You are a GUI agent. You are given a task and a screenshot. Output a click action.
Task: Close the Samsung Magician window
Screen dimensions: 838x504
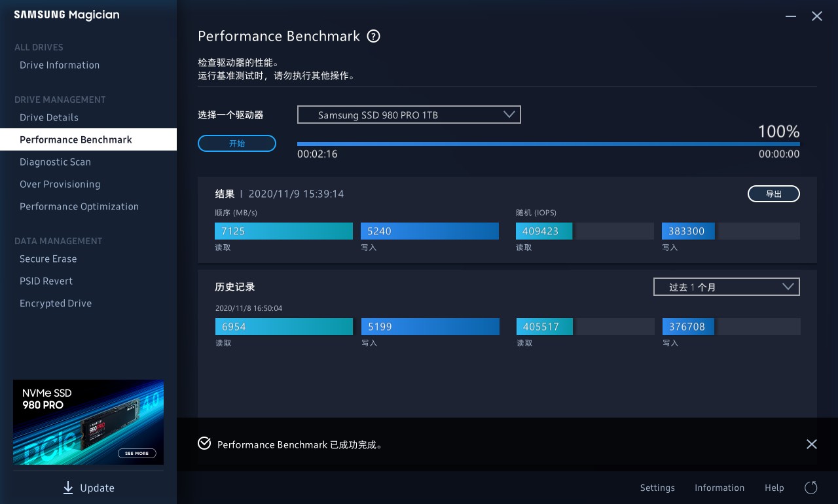tap(817, 16)
